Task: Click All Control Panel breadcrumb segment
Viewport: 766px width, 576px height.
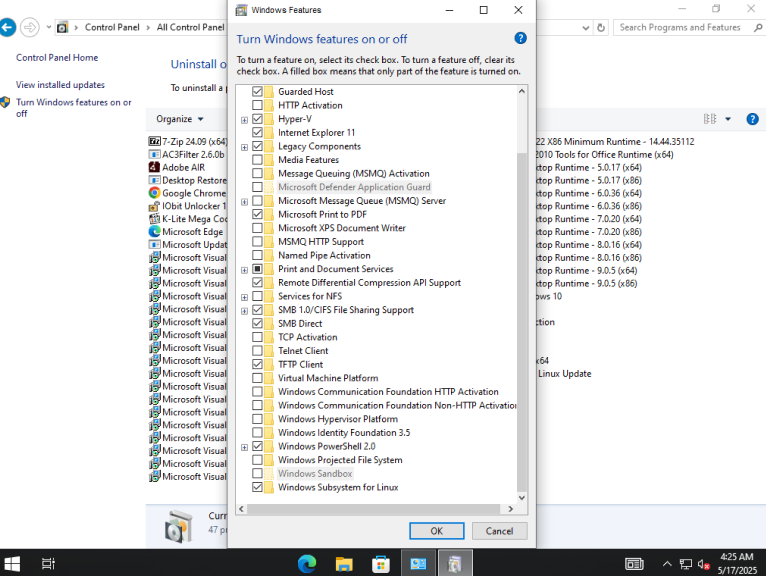Action: pos(191,27)
